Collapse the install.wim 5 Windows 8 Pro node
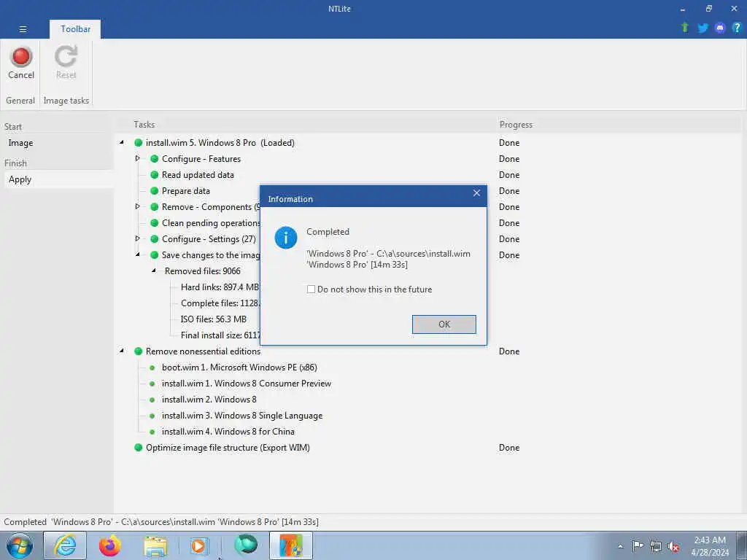This screenshot has width=747, height=560. [x=122, y=142]
